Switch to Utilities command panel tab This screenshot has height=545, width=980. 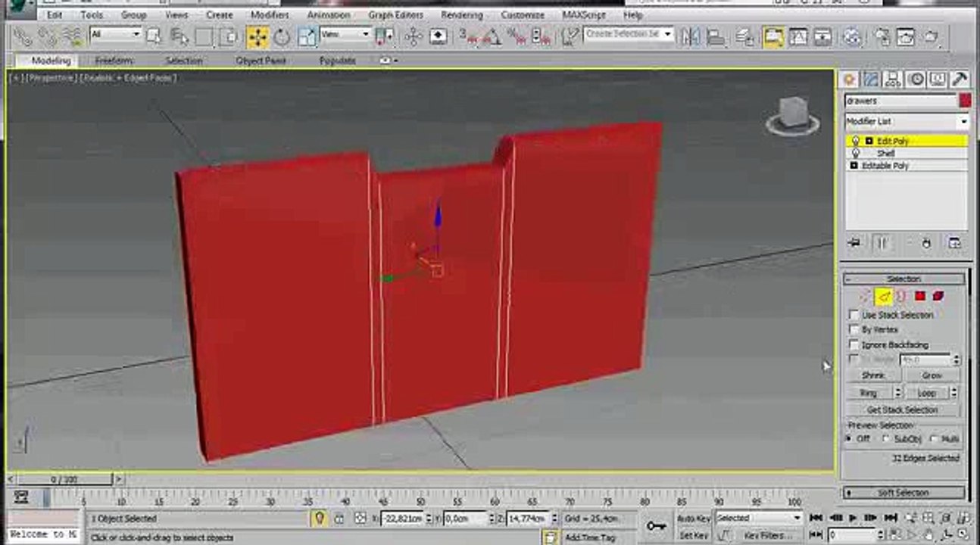point(960,79)
